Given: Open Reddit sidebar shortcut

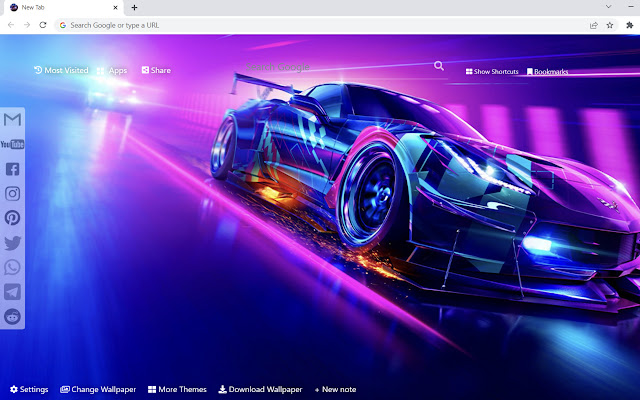Looking at the screenshot, I should coord(12,316).
